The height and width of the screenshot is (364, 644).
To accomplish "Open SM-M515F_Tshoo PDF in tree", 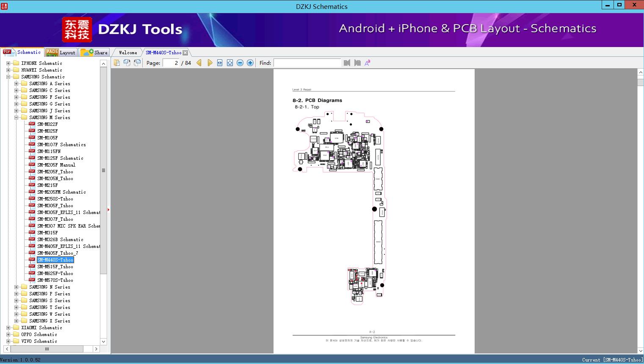I will 55,267.
